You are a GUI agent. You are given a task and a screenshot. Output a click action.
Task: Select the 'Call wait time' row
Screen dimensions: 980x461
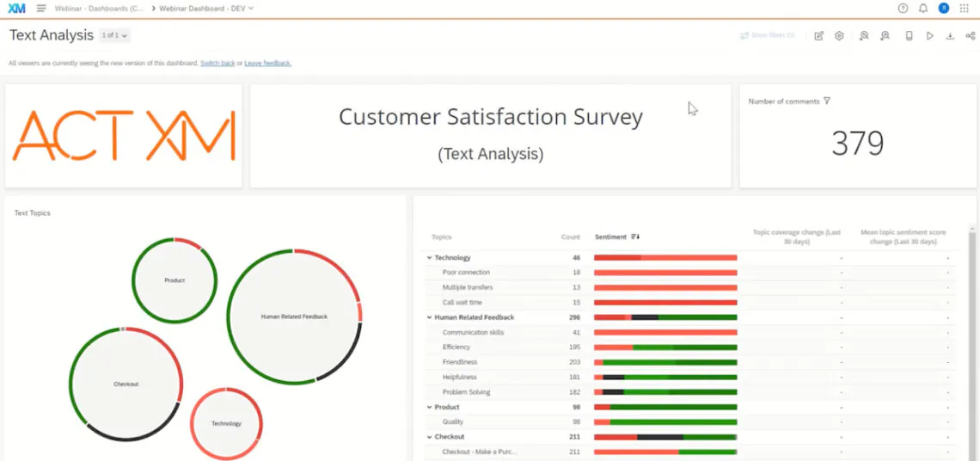pos(690,303)
